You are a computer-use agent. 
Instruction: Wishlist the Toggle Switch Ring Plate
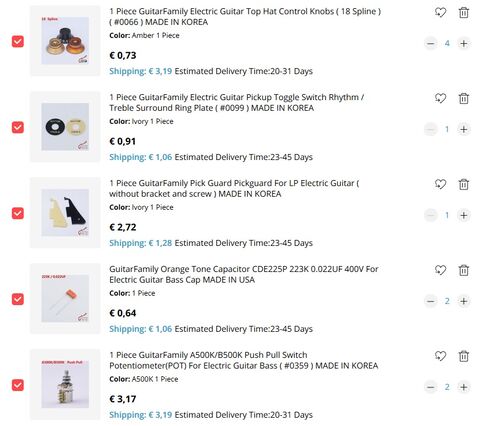click(440, 98)
